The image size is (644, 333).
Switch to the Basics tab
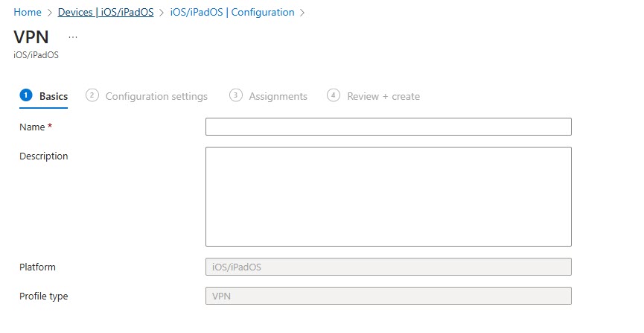pos(53,96)
